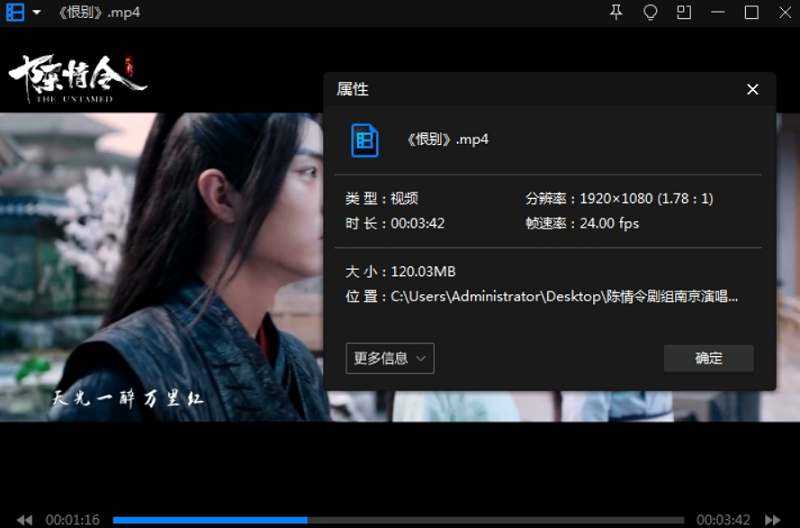Image resolution: width=800 pixels, height=528 pixels.
Task: Click the player logo icon in title bar
Action: (x=15, y=12)
